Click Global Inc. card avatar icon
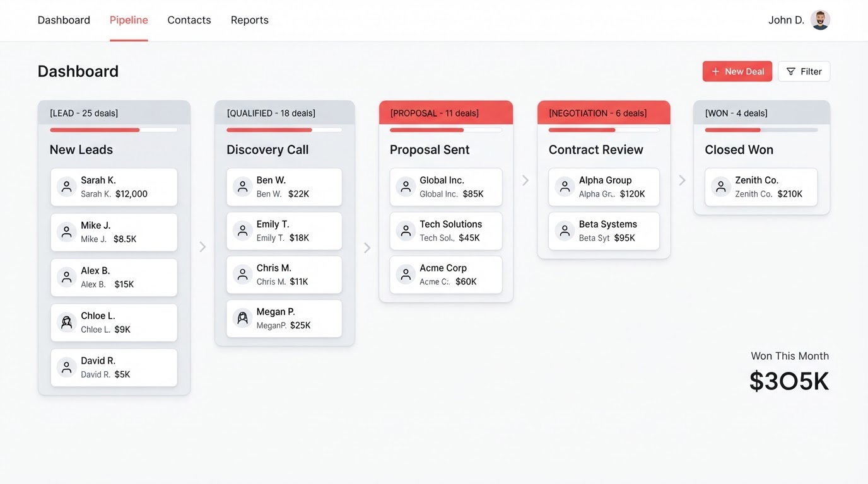The height and width of the screenshot is (484, 868). (x=406, y=187)
